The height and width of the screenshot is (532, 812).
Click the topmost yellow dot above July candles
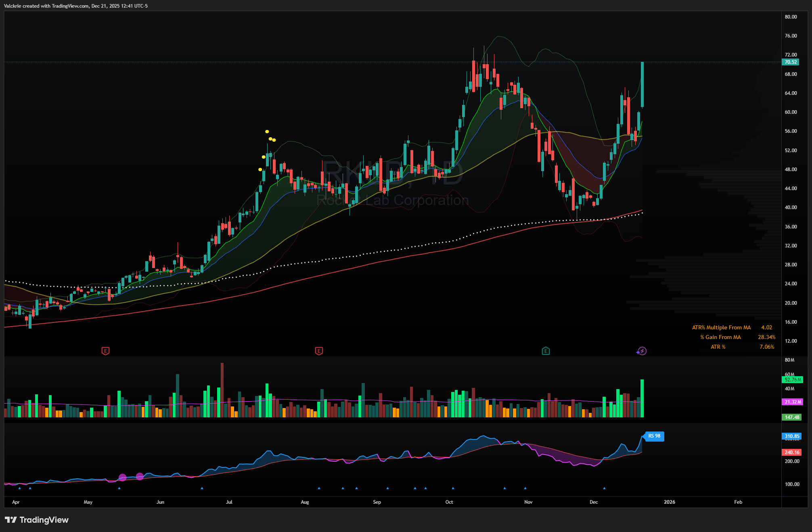[x=267, y=132]
